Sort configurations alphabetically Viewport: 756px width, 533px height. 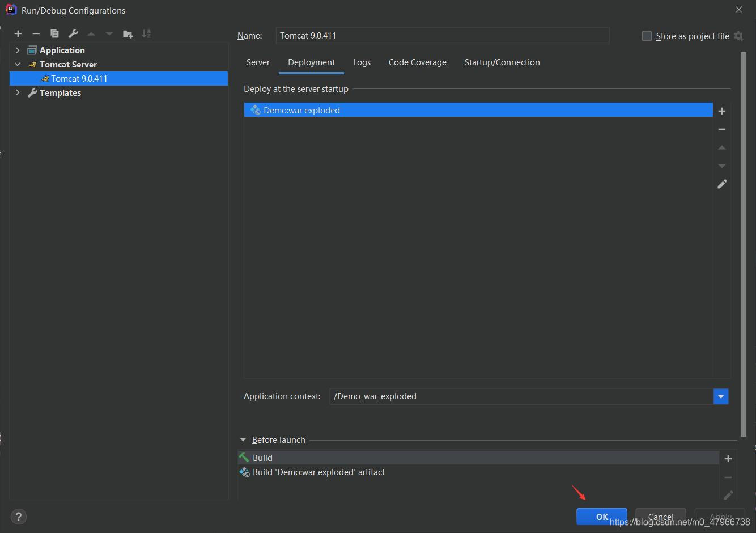click(x=146, y=34)
